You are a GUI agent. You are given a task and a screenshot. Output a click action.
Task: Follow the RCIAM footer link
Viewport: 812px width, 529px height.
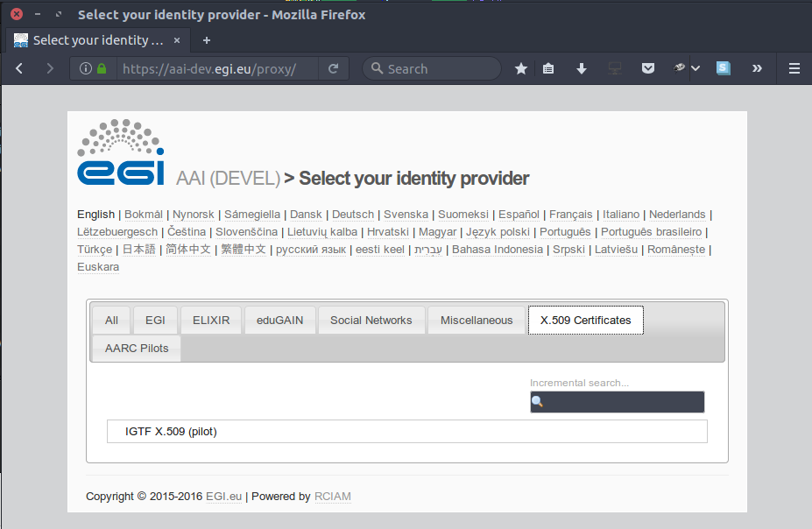(x=333, y=497)
